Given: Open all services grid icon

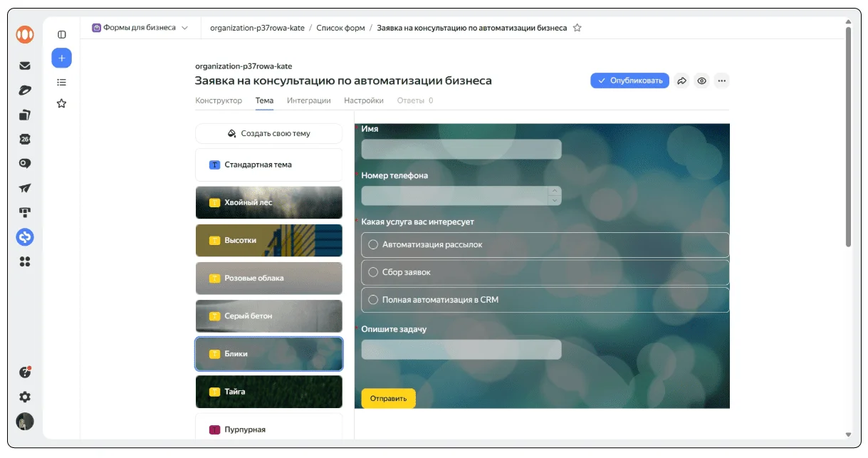Looking at the screenshot, I should coord(25,261).
